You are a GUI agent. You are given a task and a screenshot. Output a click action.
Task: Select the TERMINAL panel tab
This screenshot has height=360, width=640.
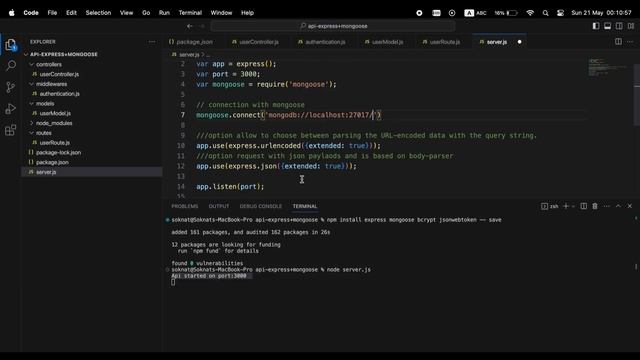click(305, 207)
